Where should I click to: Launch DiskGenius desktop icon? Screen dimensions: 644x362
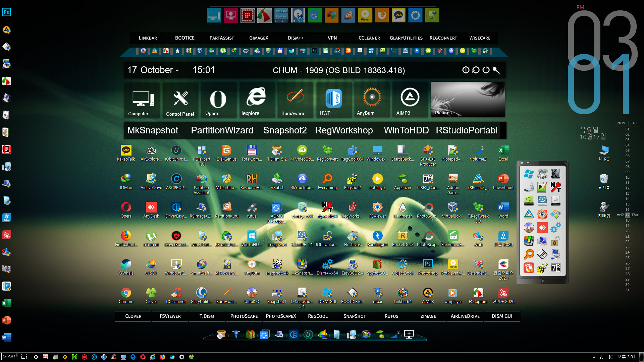pos(226,153)
